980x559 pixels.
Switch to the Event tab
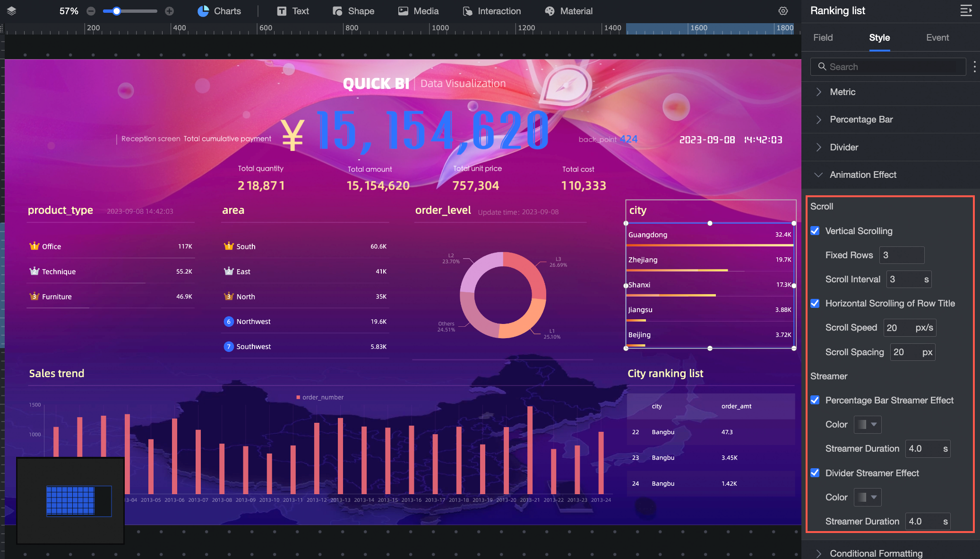pyautogui.click(x=937, y=37)
